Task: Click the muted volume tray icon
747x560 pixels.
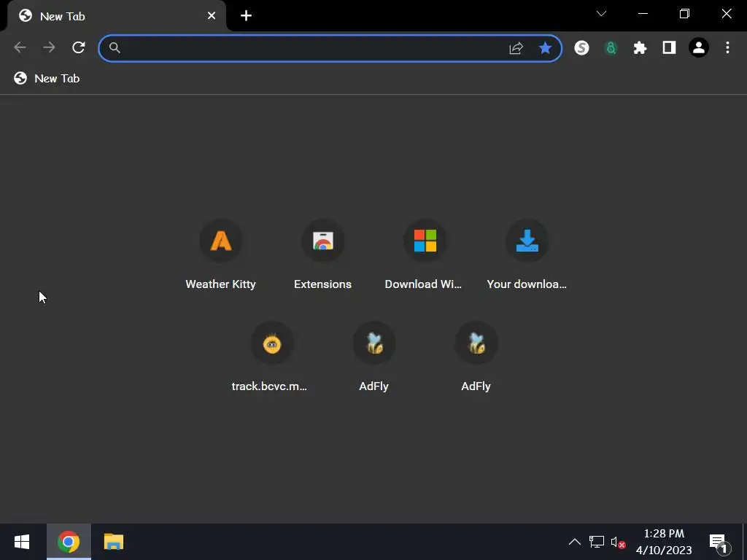Action: pos(618,542)
